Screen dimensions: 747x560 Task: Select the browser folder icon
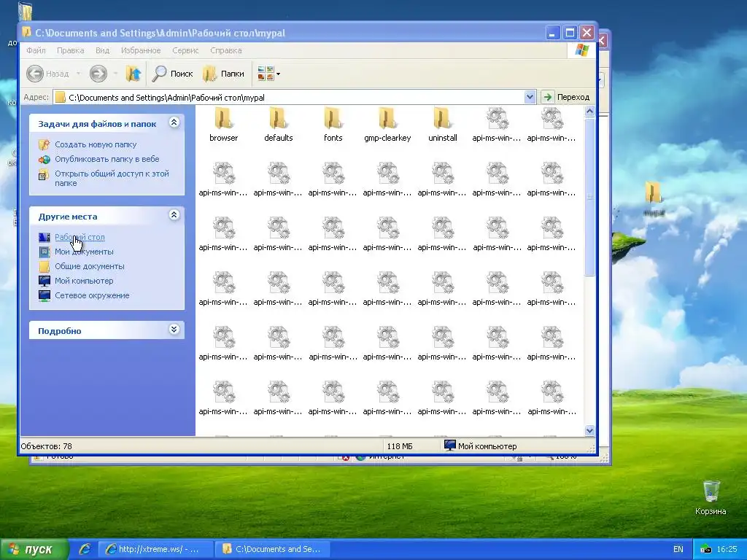pos(223,119)
